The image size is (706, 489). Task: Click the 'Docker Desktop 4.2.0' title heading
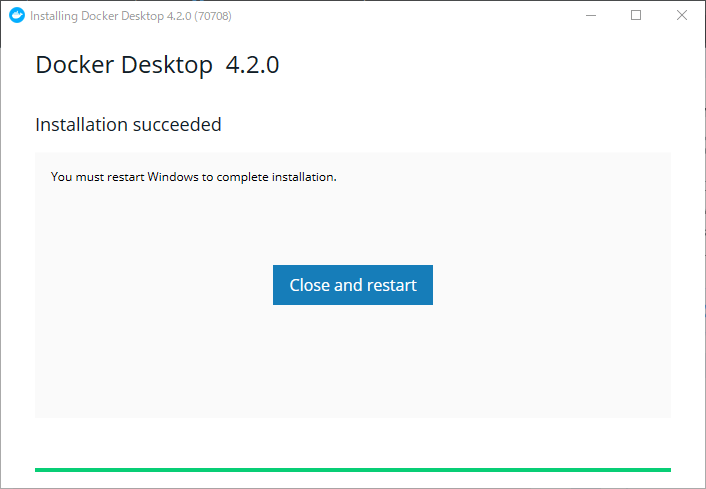click(157, 65)
